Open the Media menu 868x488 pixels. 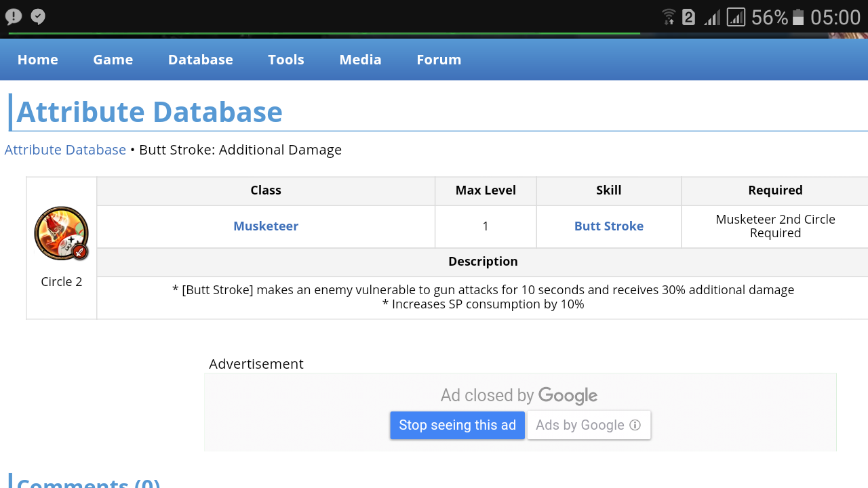coord(361,60)
